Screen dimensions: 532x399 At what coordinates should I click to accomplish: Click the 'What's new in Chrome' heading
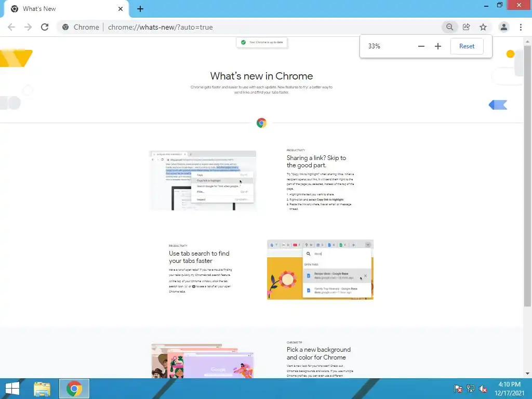coord(261,76)
